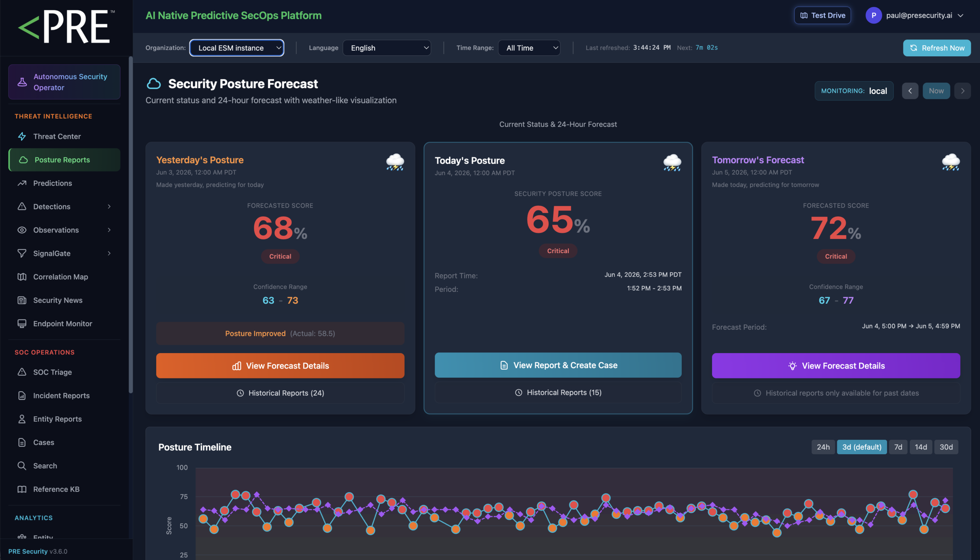Click the Search magnifier icon in sidebar
Screen dimensions: 980x560
22,465
